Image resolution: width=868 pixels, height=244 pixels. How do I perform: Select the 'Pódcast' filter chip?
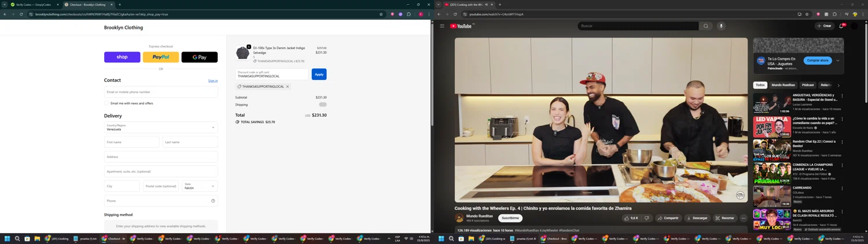click(808, 85)
